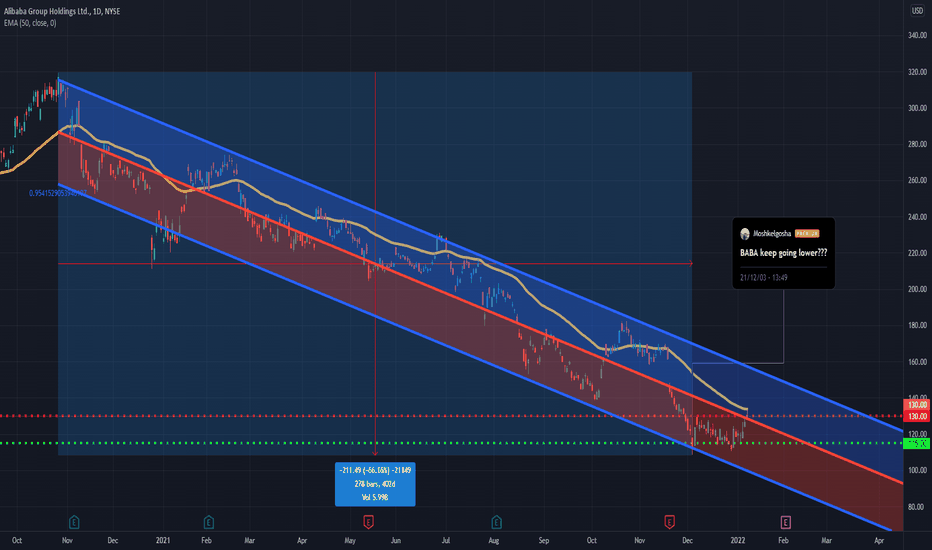Click the USD currency label
This screenshot has width=932, height=550.
(917, 11)
